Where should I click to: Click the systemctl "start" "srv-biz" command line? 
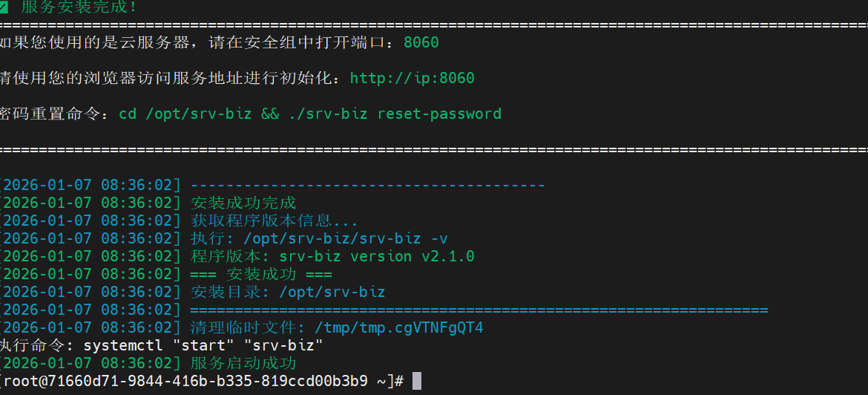(203, 345)
